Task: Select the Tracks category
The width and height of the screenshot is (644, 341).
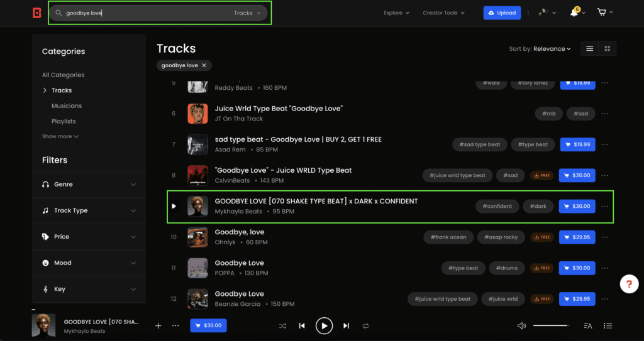Action: click(x=62, y=90)
